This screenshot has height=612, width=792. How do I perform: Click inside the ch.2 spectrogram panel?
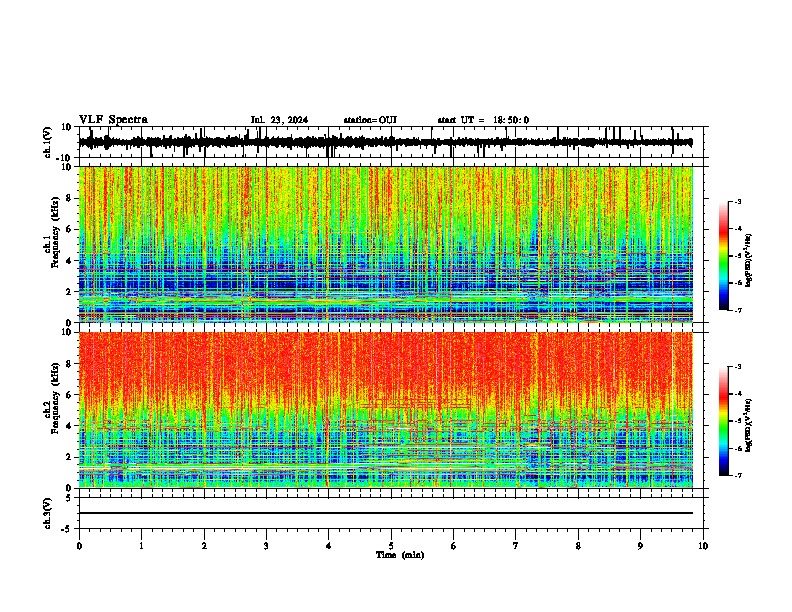tap(385, 410)
